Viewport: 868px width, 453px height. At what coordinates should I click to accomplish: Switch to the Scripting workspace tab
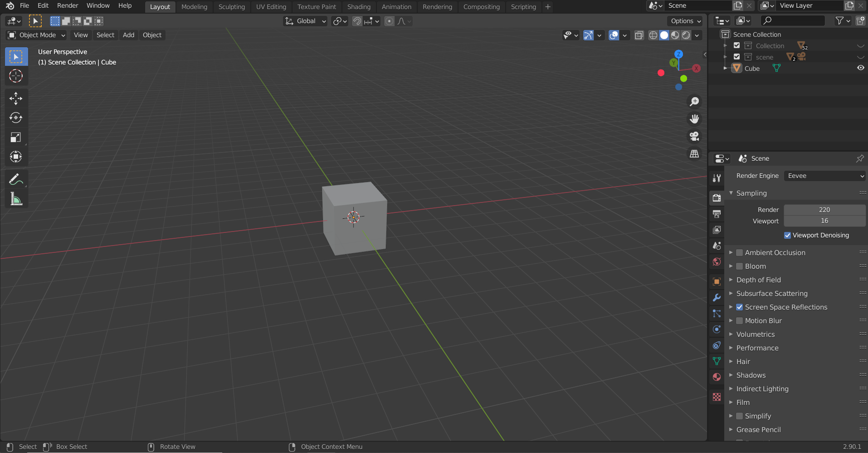[523, 7]
